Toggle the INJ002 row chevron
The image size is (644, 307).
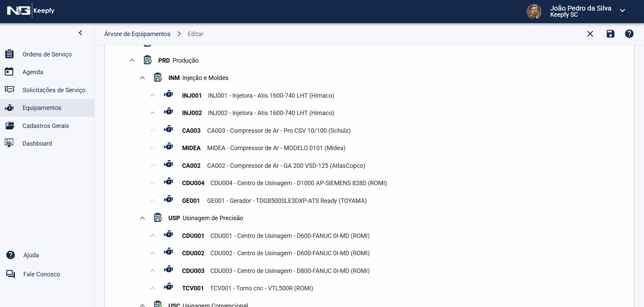[153, 113]
